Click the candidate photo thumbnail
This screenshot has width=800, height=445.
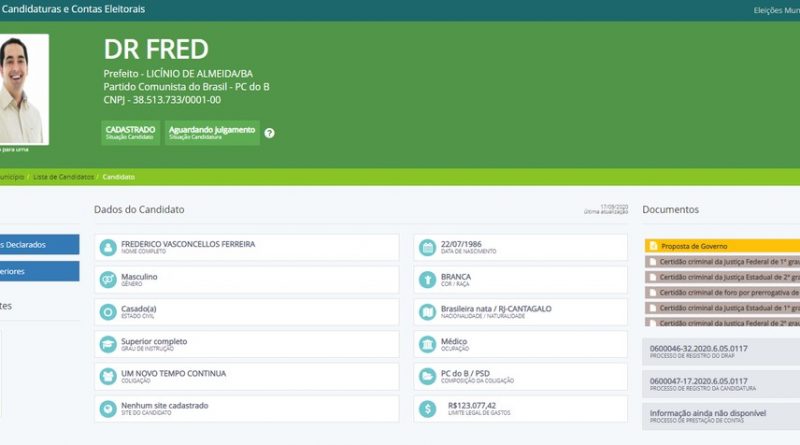[22, 89]
